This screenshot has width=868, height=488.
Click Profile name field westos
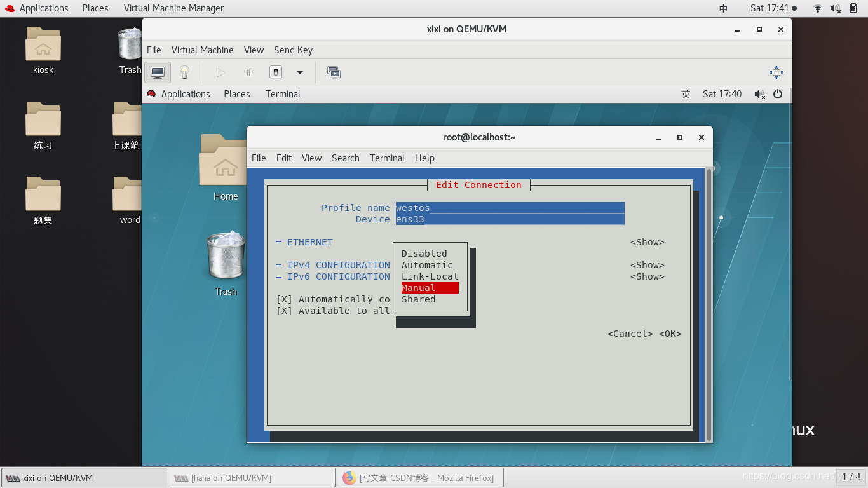point(510,208)
